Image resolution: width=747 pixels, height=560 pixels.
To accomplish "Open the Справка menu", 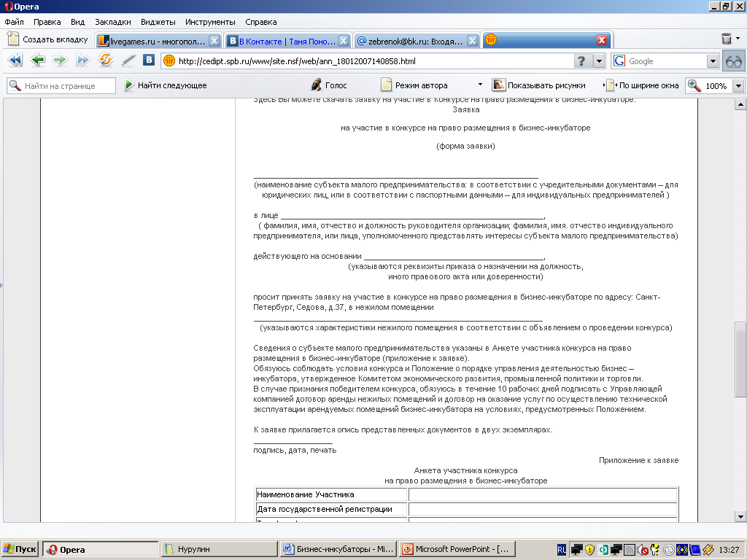I will click(261, 22).
